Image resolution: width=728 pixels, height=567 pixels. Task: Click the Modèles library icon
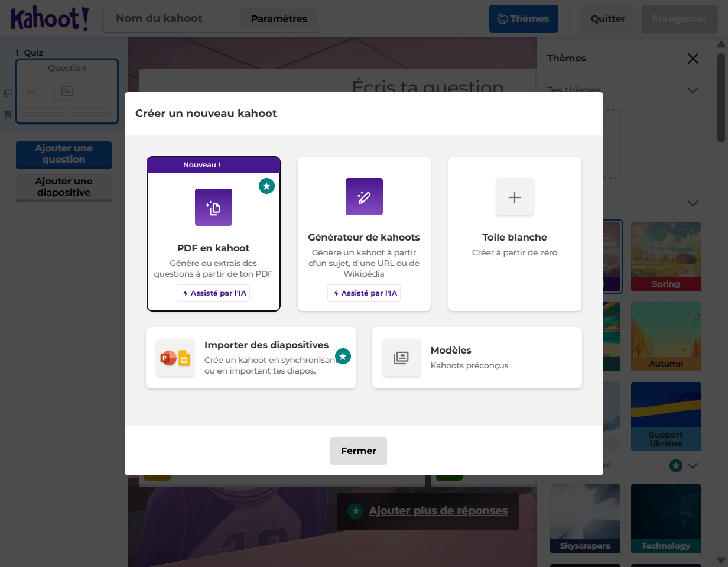(x=401, y=358)
